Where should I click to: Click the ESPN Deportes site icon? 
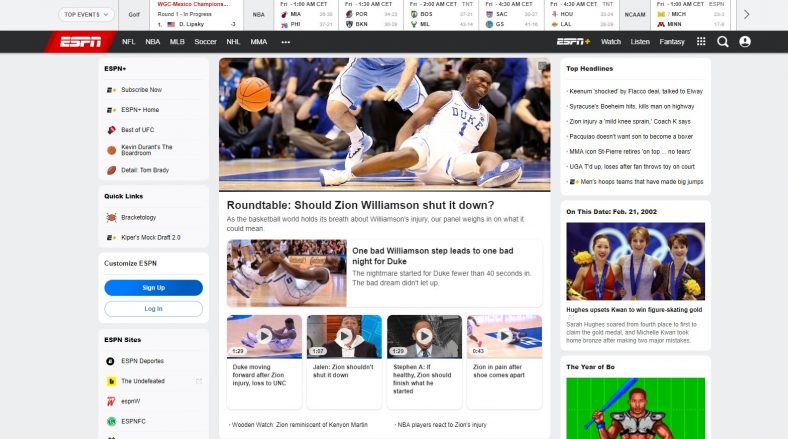[x=111, y=361]
